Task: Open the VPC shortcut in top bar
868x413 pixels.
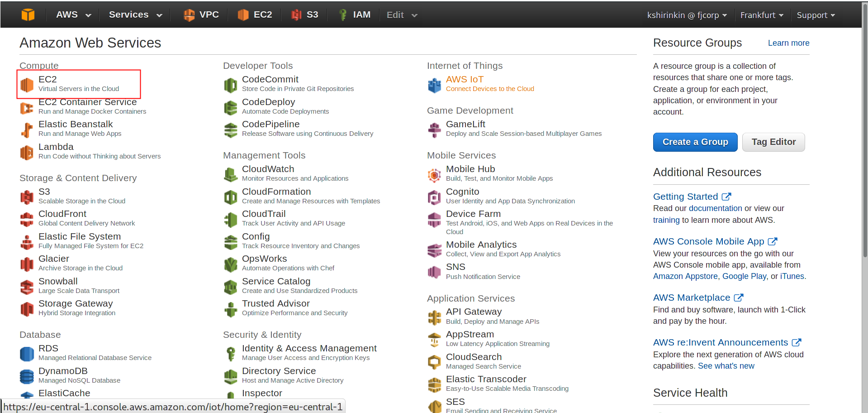Action: (x=201, y=15)
